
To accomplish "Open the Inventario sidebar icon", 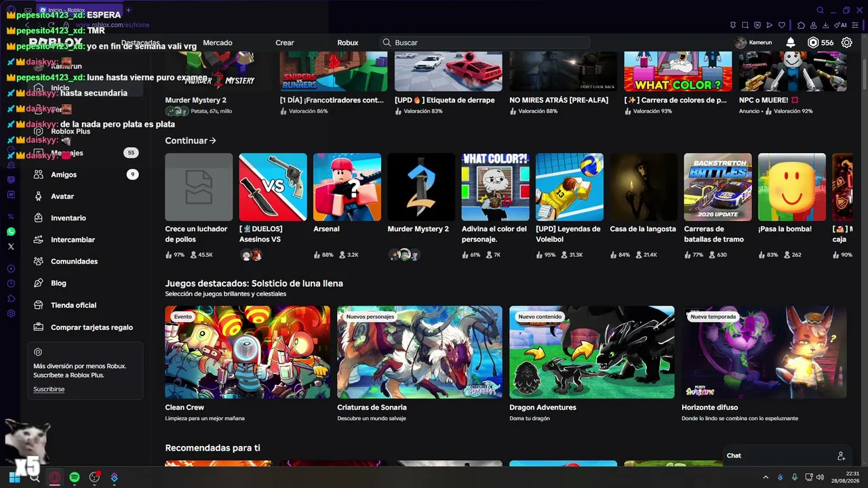I will coord(39,218).
